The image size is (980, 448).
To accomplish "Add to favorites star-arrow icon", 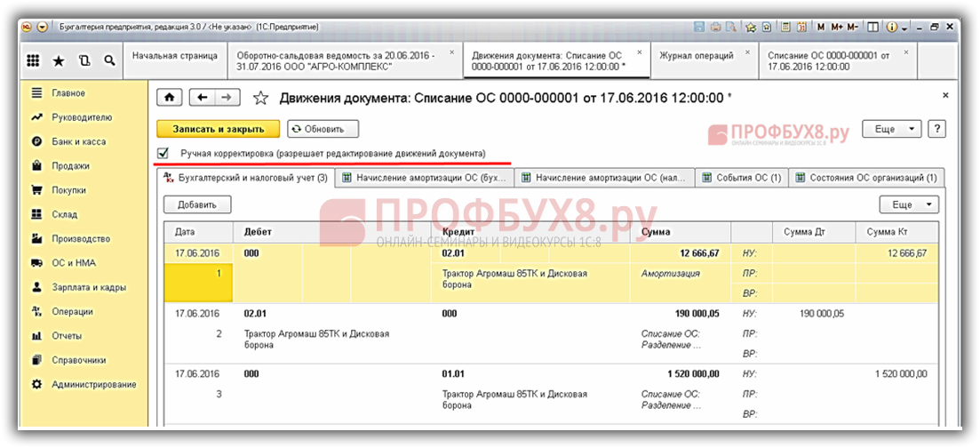I will tap(752, 27).
